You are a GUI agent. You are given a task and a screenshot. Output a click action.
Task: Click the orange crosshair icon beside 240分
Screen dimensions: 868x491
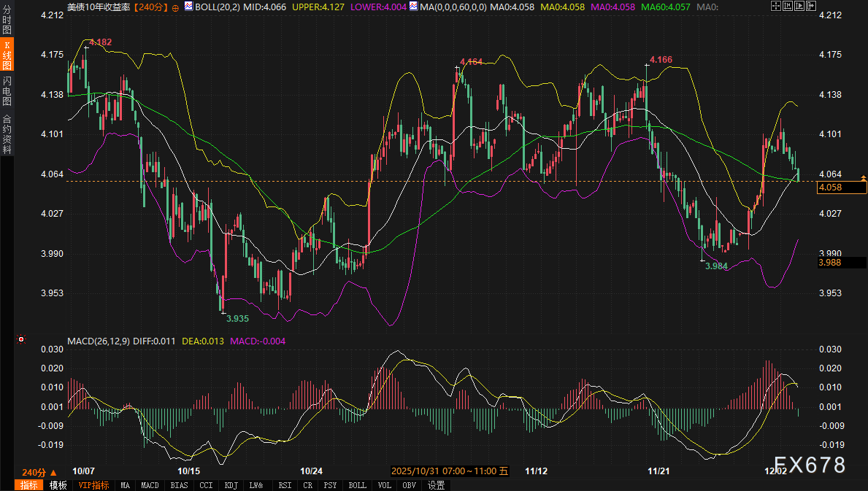click(x=175, y=7)
